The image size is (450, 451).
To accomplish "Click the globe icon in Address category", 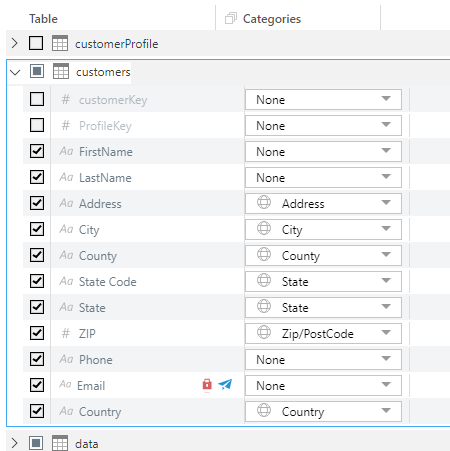I will pyautogui.click(x=264, y=202).
